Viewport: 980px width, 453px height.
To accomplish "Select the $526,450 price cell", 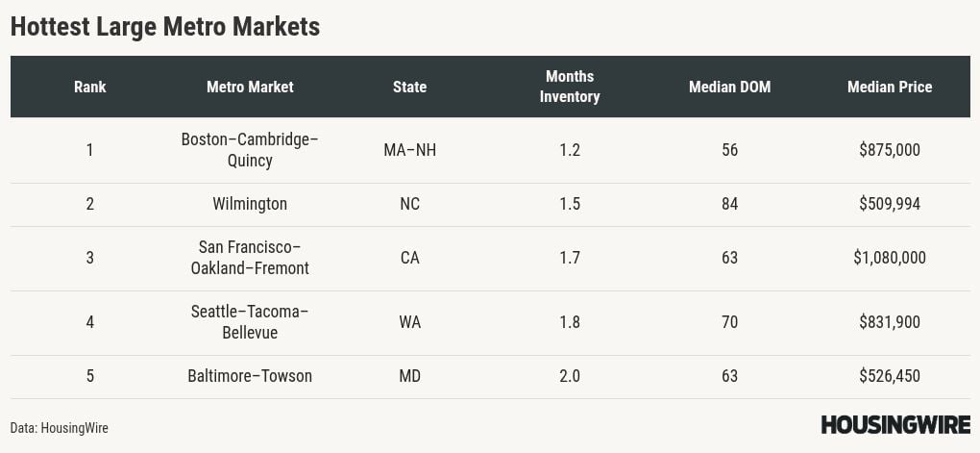I will [x=890, y=376].
